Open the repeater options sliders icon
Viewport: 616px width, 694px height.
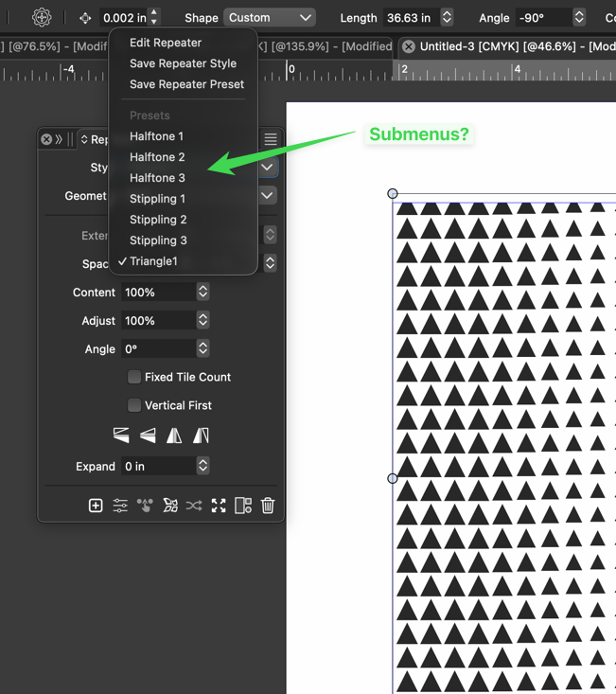click(x=120, y=506)
